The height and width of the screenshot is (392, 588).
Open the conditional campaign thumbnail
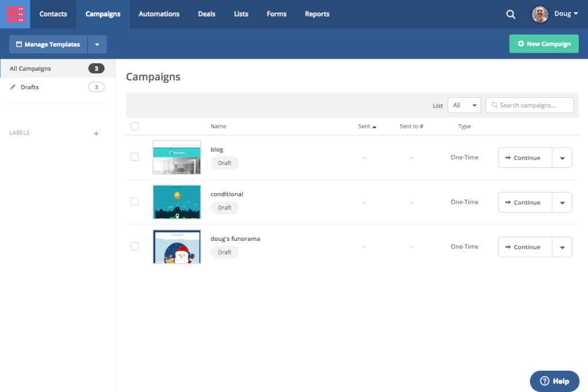click(x=177, y=202)
